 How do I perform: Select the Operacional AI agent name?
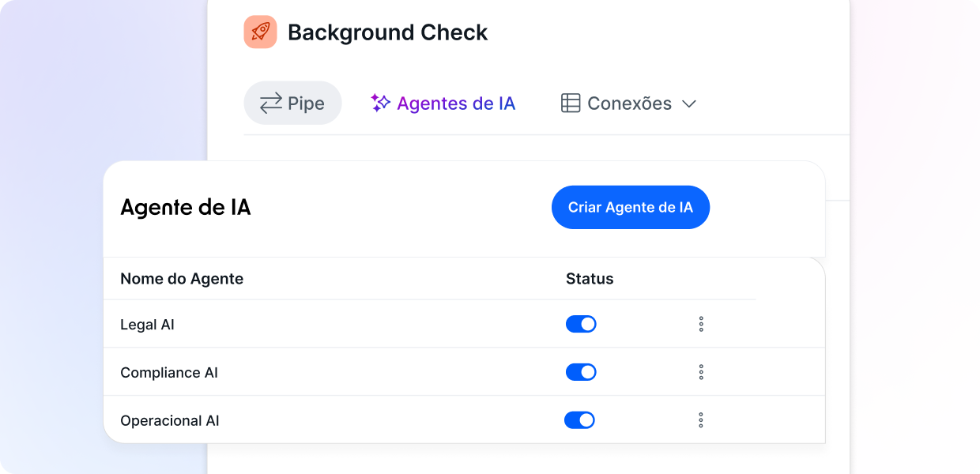(170, 421)
